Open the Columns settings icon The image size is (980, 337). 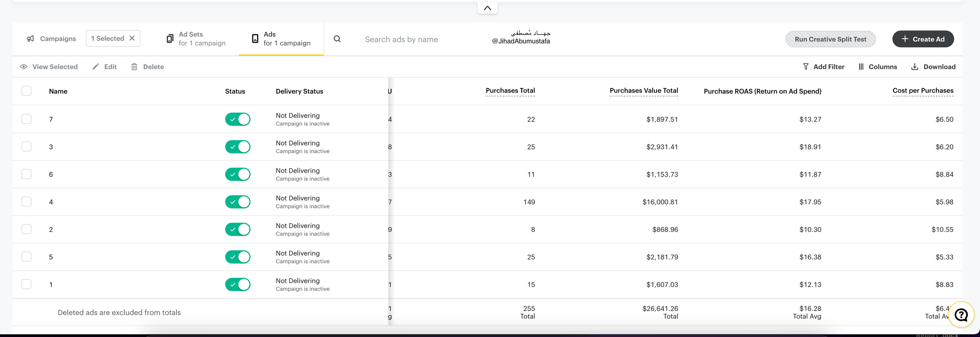pyautogui.click(x=861, y=67)
